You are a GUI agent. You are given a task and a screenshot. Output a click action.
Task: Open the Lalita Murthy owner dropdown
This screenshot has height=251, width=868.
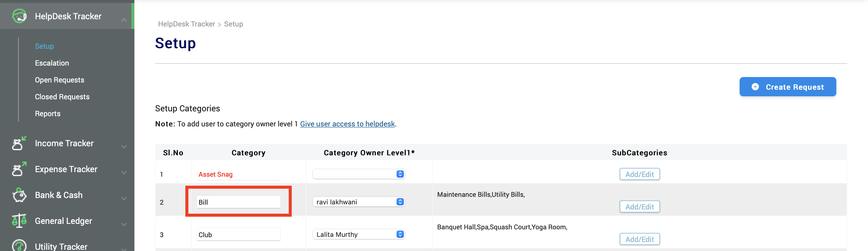359,234
